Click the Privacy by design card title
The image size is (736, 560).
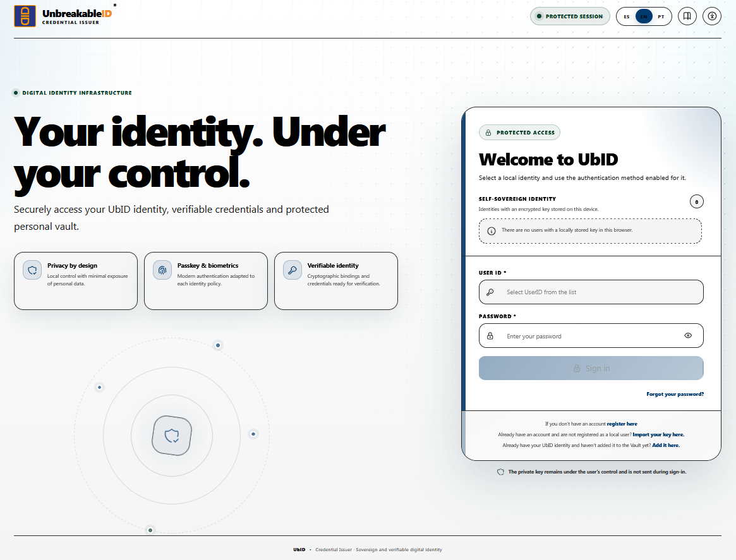pyautogui.click(x=72, y=265)
